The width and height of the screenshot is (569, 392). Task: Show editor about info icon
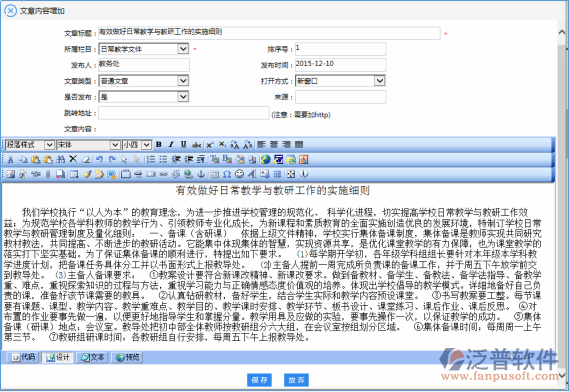point(303,174)
